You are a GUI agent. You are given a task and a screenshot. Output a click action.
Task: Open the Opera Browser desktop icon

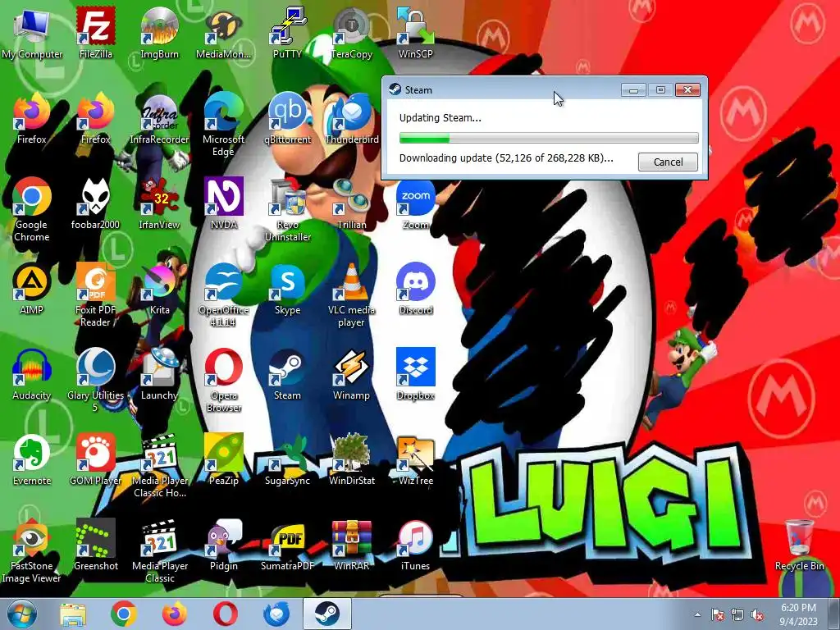pyautogui.click(x=223, y=379)
